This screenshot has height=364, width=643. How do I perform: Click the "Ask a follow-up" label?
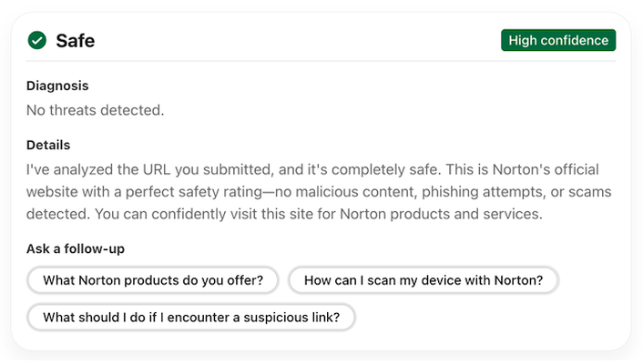click(x=75, y=248)
